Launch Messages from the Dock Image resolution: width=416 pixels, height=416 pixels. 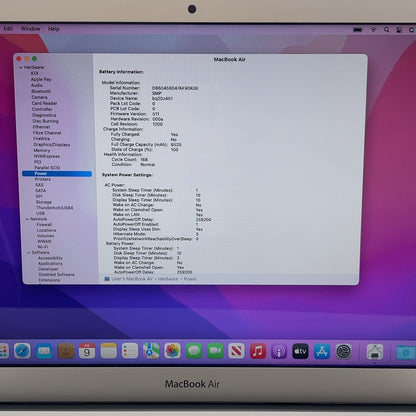[194, 351]
